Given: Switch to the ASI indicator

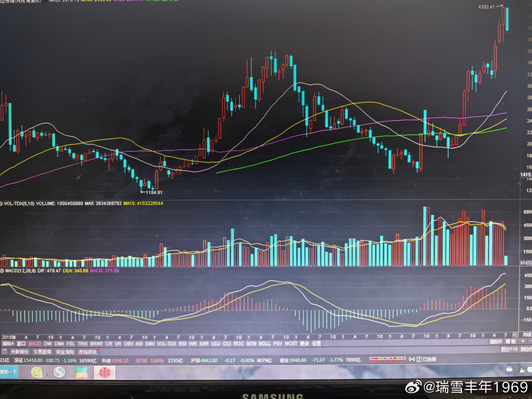Looking at the screenshot, I should pos(139,344).
